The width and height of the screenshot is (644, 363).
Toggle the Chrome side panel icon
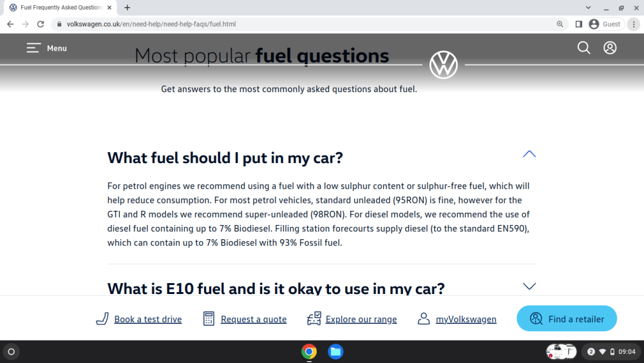pos(579,25)
